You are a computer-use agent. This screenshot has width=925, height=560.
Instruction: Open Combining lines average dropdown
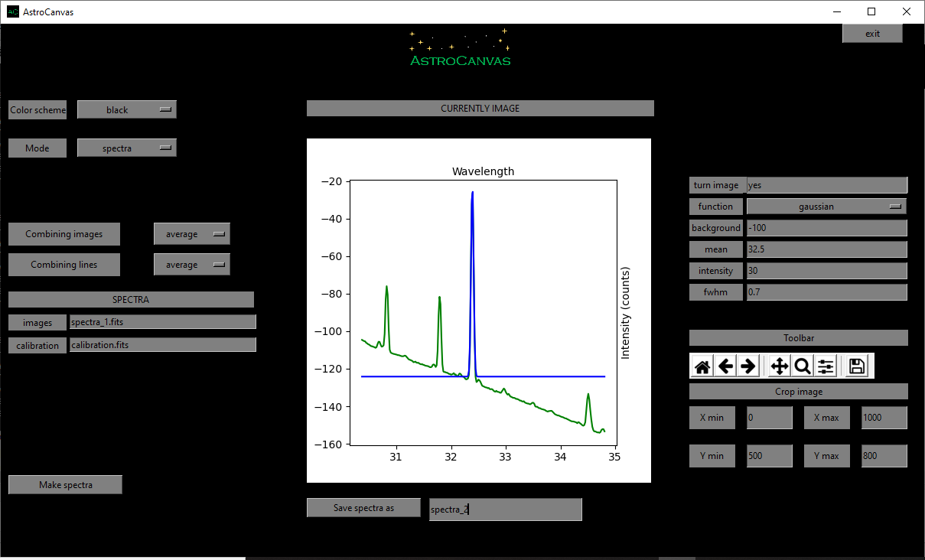pos(192,265)
